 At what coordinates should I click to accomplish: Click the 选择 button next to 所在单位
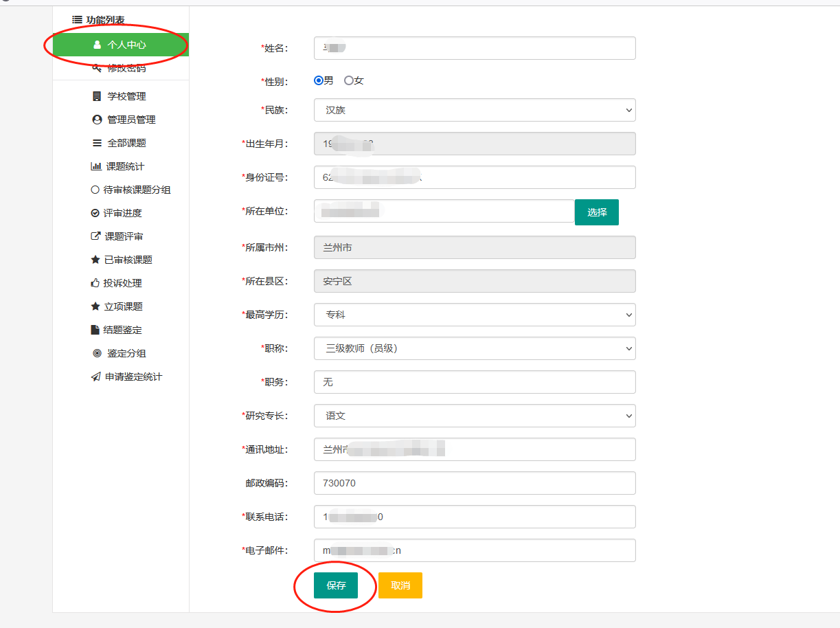point(596,212)
